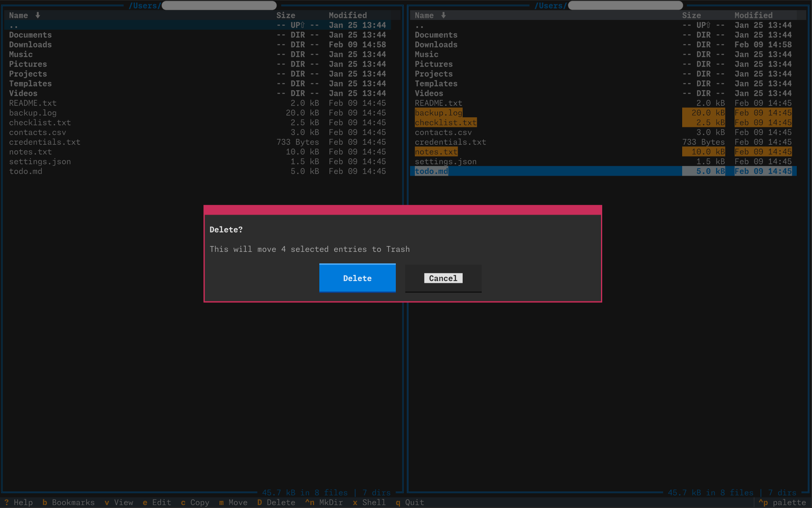The width and height of the screenshot is (812, 508).
Task: Select Pictures folder in right panel
Action: click(x=603, y=64)
